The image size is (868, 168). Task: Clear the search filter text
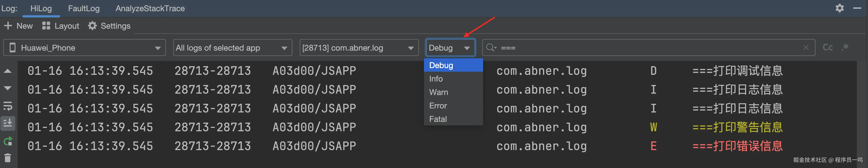pyautogui.click(x=806, y=48)
